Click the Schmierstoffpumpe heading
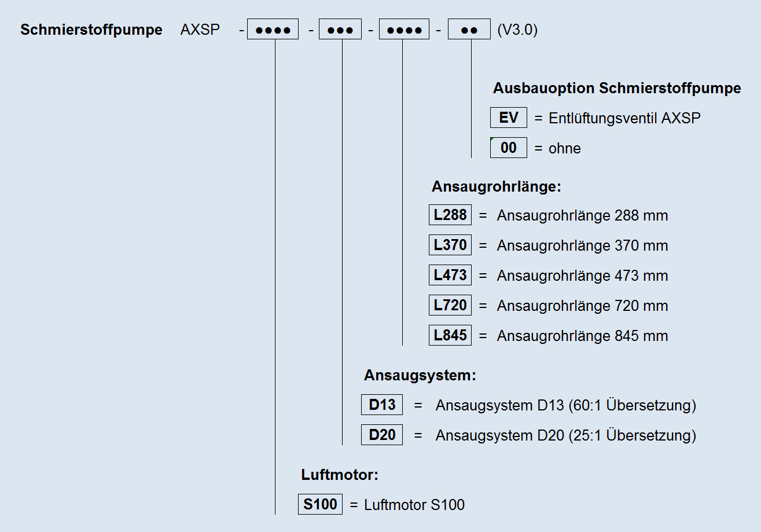The width and height of the screenshot is (761, 532). point(91,30)
